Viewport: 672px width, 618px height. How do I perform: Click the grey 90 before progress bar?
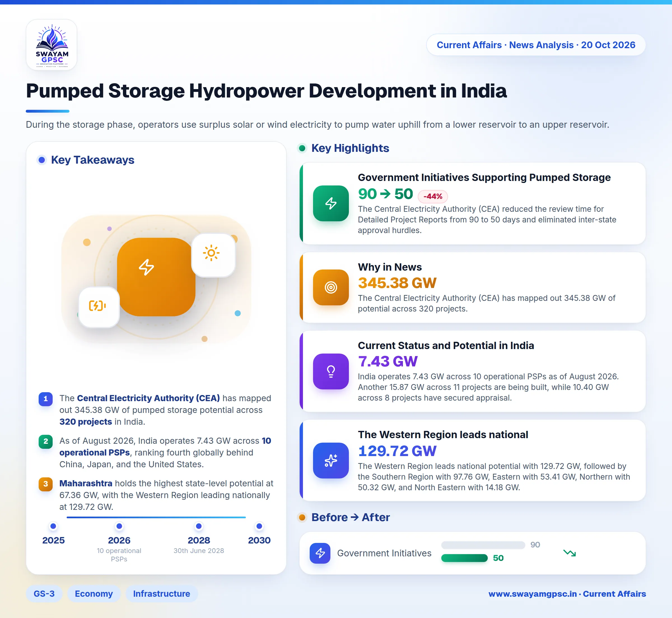tap(483, 545)
